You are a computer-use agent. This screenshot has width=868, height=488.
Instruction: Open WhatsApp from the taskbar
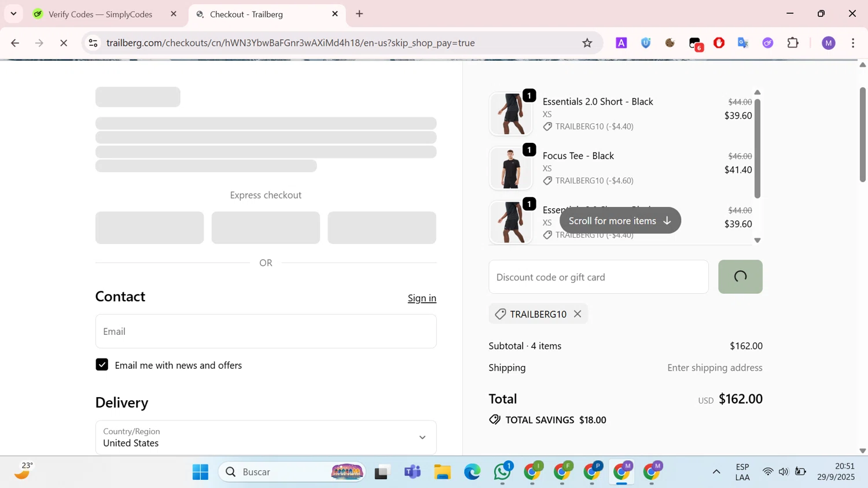502,472
